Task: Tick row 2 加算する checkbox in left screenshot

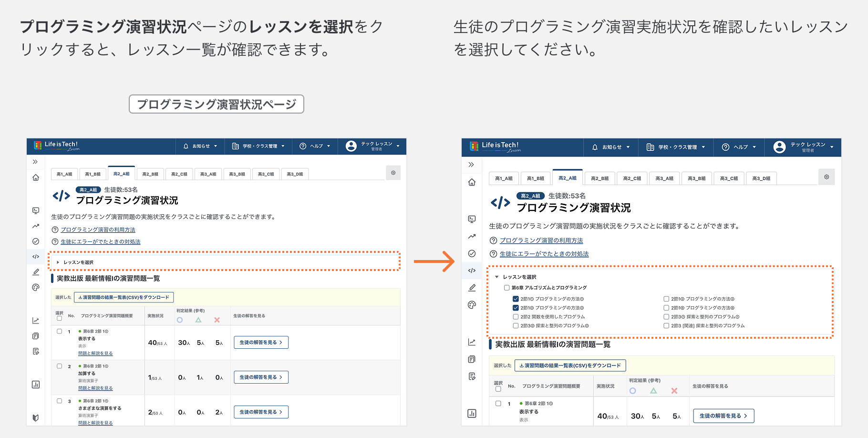Action: tap(59, 366)
